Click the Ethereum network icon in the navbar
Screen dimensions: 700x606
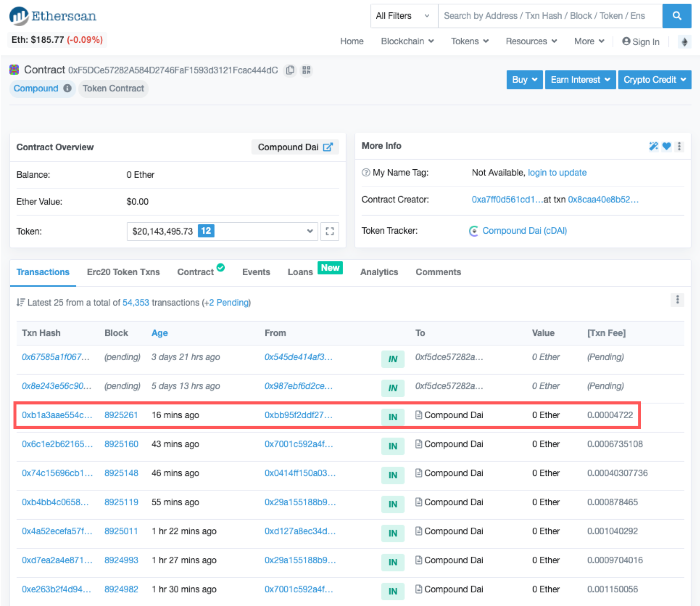click(x=684, y=41)
